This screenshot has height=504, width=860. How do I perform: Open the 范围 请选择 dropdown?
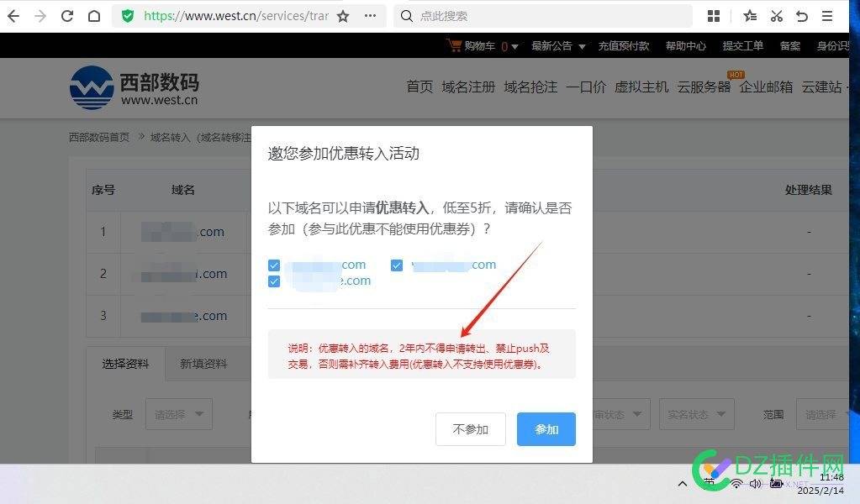click(822, 414)
